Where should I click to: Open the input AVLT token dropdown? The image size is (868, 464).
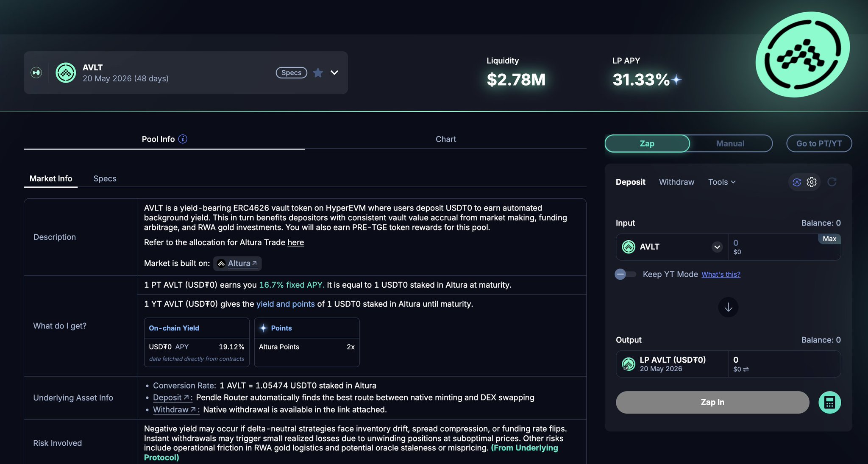(717, 247)
